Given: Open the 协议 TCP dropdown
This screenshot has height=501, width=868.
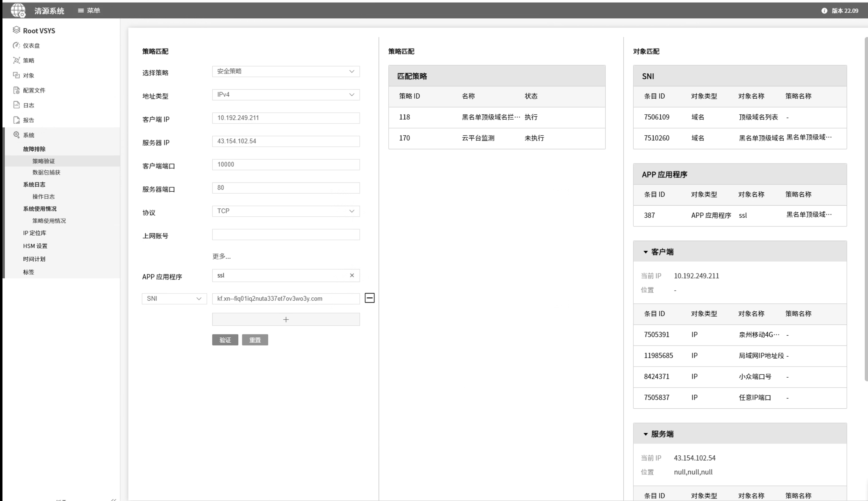Looking at the screenshot, I should [285, 211].
